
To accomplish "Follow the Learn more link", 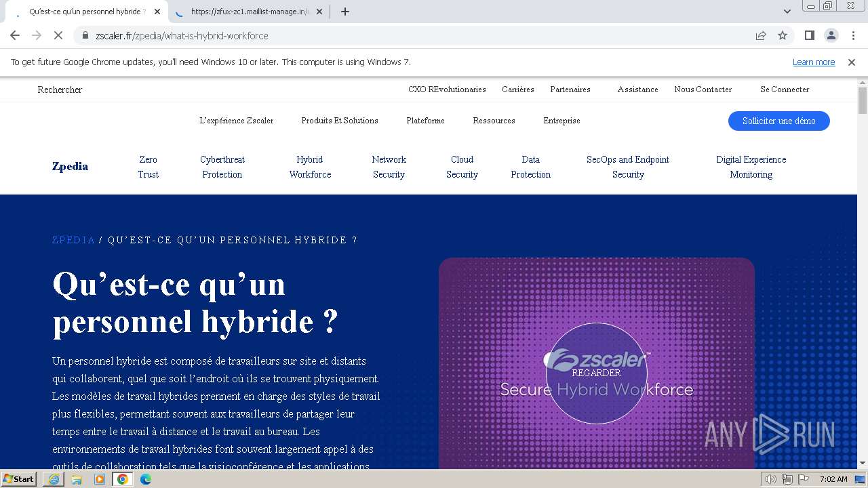I will pos(814,62).
